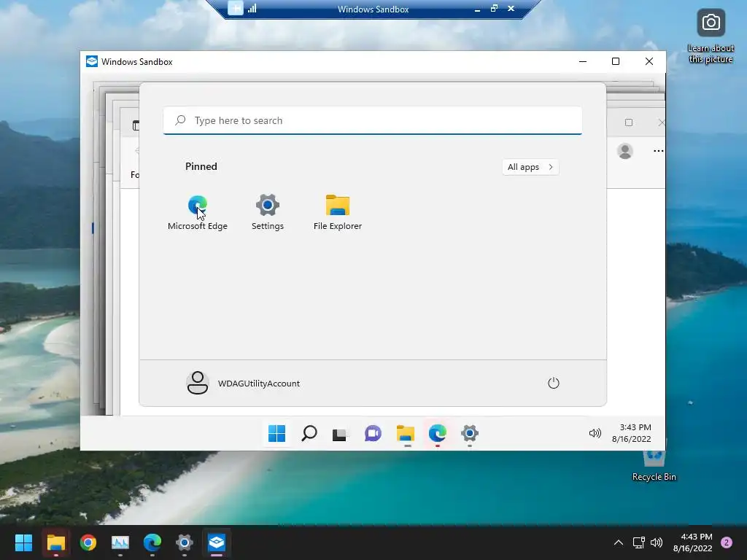
Task: Click the host Windows Start button
Action: [23, 542]
